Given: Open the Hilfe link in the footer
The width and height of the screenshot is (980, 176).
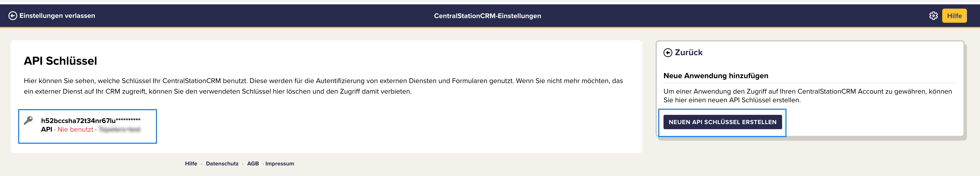Looking at the screenshot, I should pos(191,163).
